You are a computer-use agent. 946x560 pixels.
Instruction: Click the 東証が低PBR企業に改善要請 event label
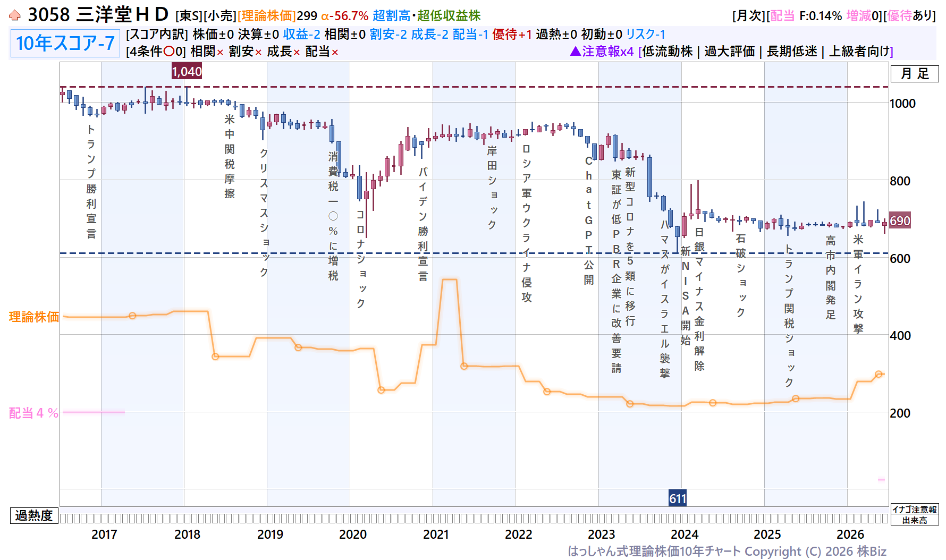click(616, 271)
